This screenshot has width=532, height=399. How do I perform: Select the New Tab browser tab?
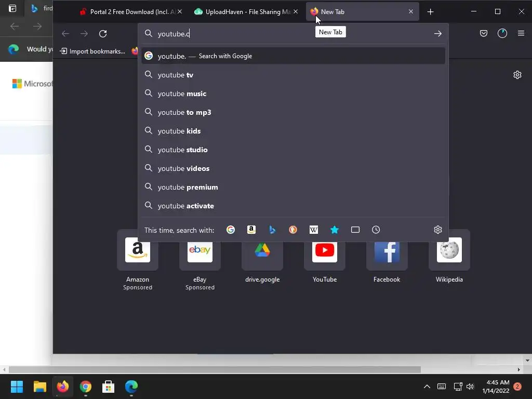[362, 11]
